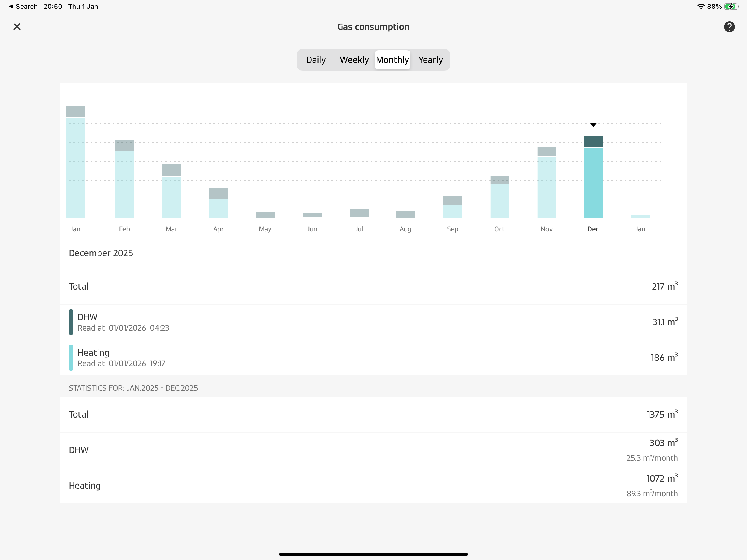Close the Gas consumption screen

(17, 27)
